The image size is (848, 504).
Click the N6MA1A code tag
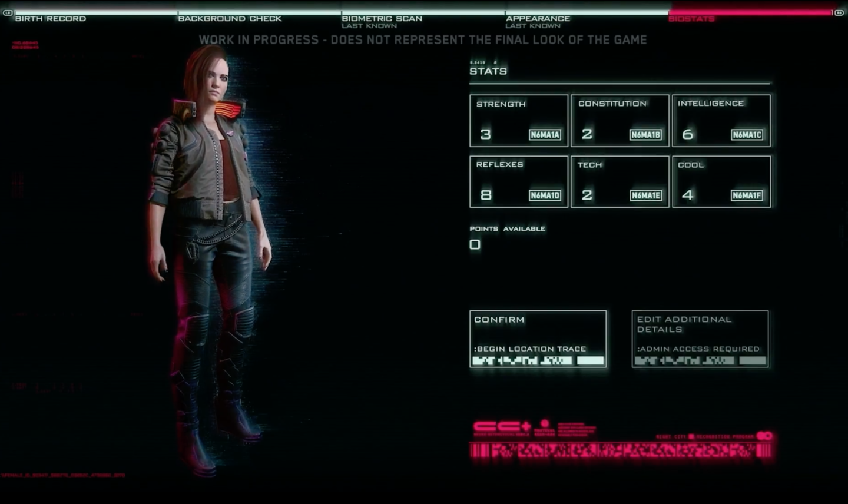(545, 135)
